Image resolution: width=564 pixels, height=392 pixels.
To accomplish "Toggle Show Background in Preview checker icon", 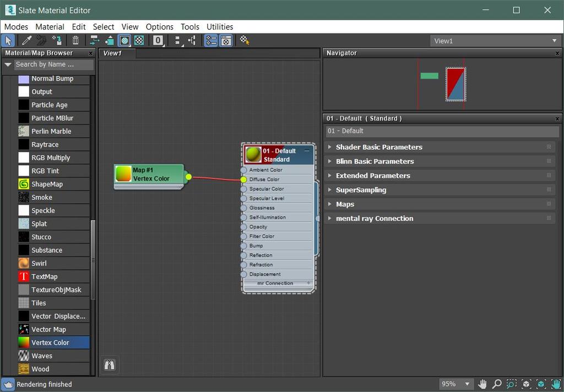I will coord(139,41).
